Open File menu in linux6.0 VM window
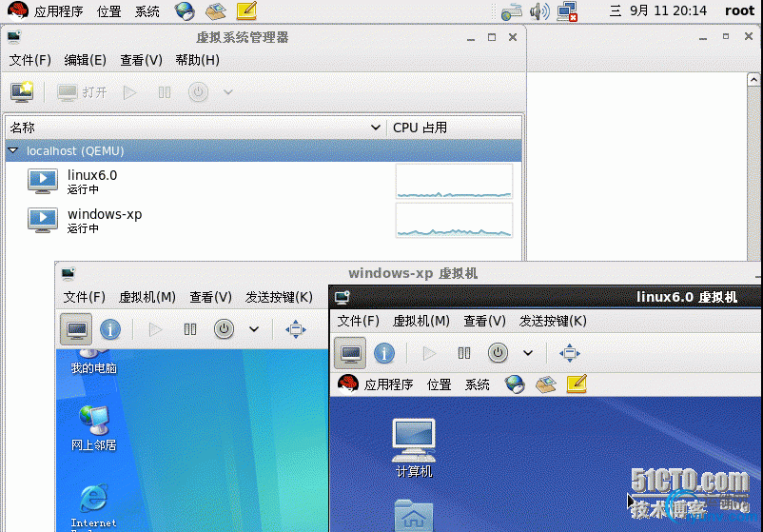Viewport: 763px width, 532px height. (358, 321)
